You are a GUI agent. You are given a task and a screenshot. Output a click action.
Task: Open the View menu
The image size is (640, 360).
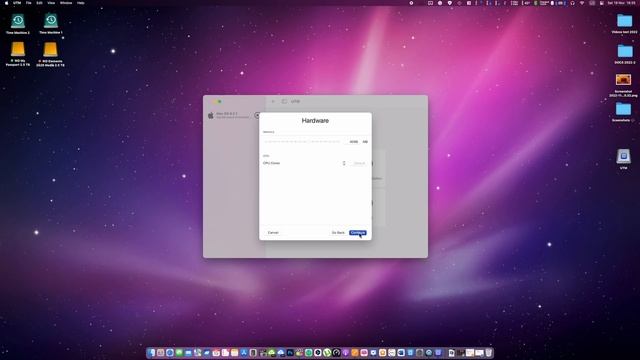(51, 3)
